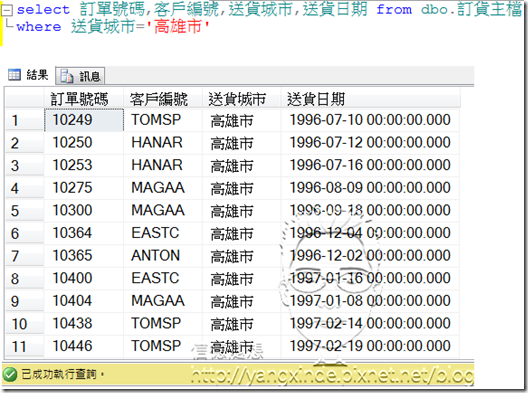Click date cell 1996-07-12 00:00:00.000
Image resolution: width=528 pixels, height=393 pixels.
[370, 142]
